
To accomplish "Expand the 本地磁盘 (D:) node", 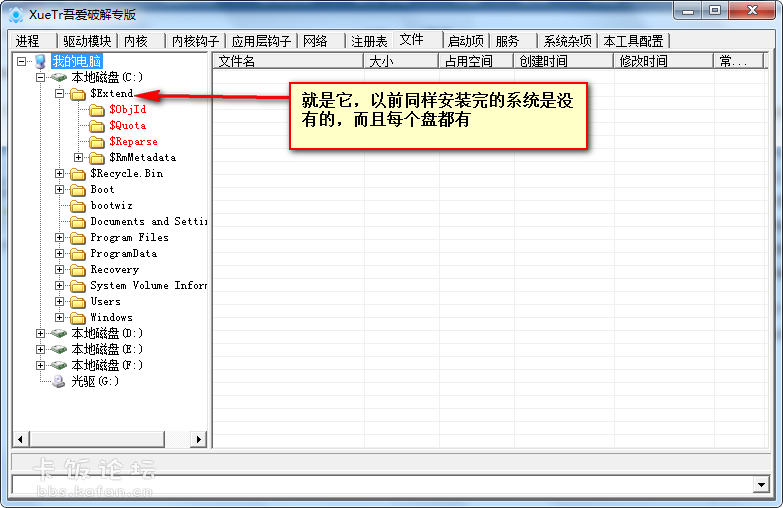I will click(x=40, y=333).
